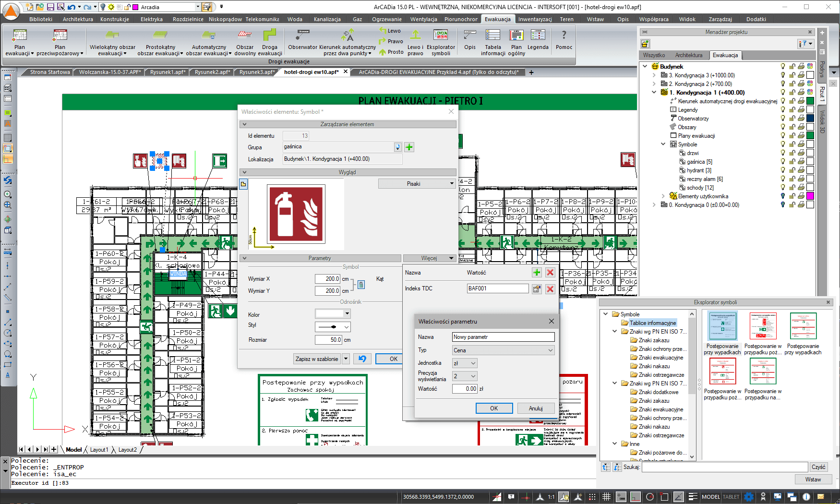Screen dimensions: 840x504
Task: Edit Indeks TDC parameter icon
Action: (537, 289)
